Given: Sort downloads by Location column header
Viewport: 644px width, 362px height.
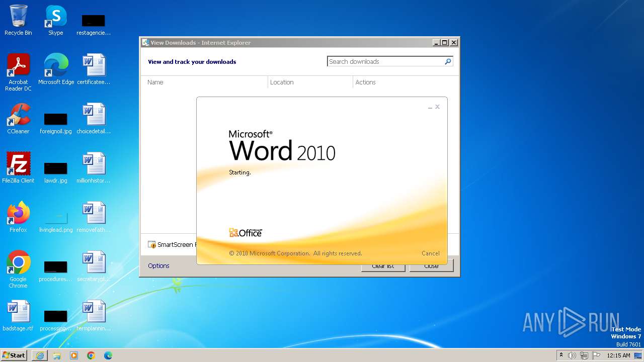Looking at the screenshot, I should click(310, 82).
